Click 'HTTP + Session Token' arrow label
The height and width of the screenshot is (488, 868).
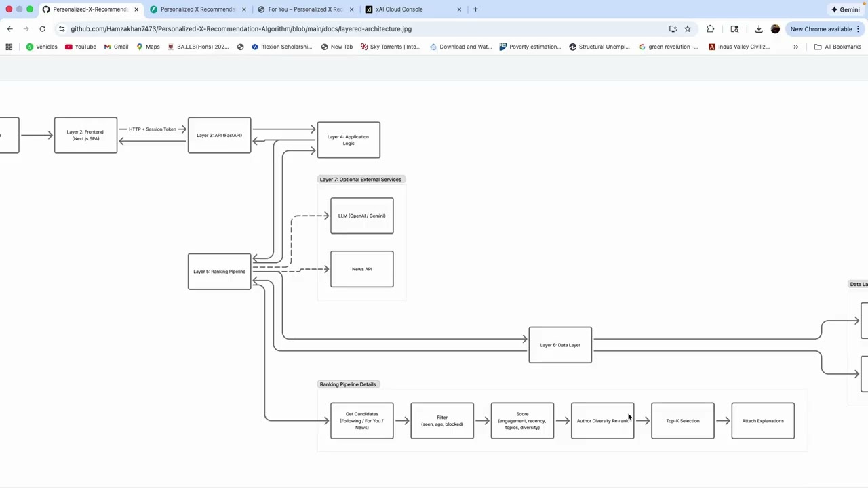[153, 129]
